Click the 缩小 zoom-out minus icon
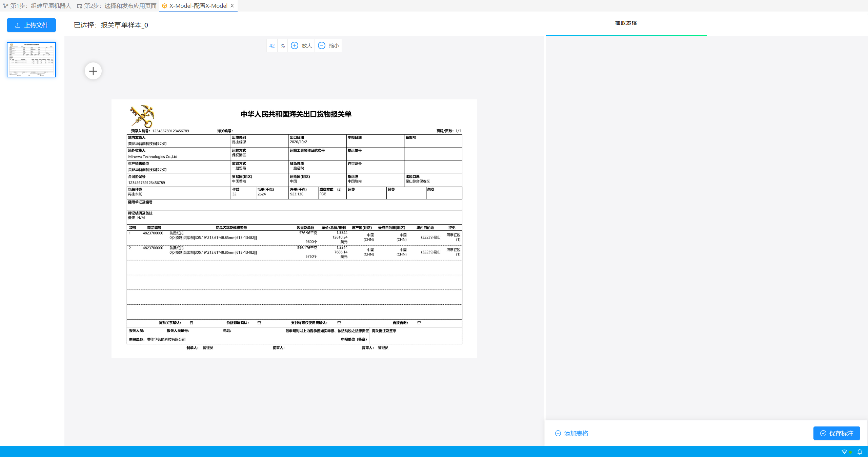The image size is (868, 457). pyautogui.click(x=322, y=45)
